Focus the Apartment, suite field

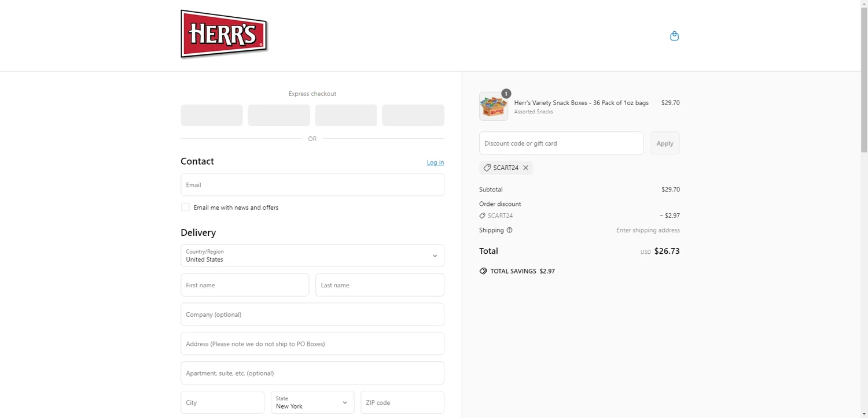tap(312, 373)
